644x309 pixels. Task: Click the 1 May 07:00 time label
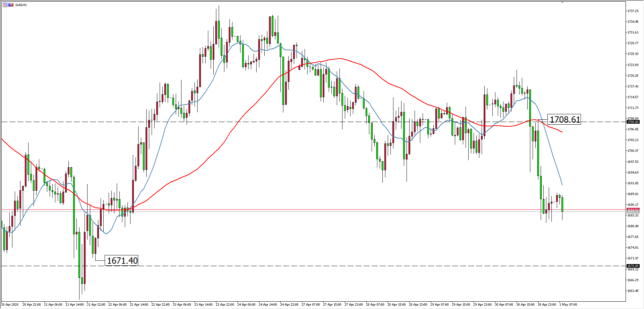tap(568, 305)
